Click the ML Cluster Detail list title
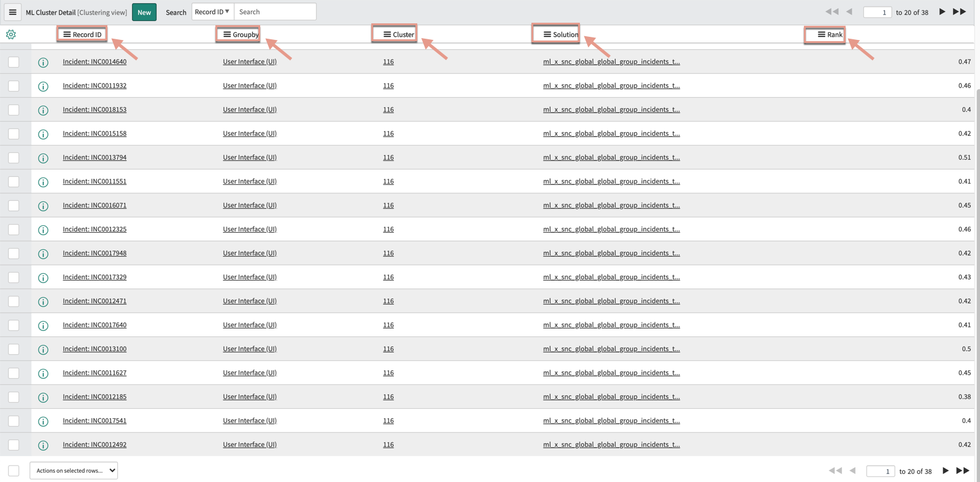 click(51, 12)
